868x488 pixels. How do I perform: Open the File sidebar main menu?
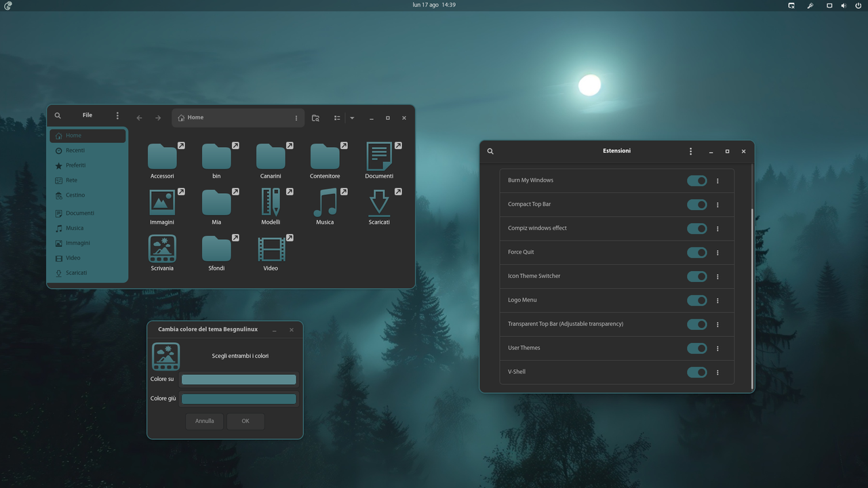click(x=117, y=116)
